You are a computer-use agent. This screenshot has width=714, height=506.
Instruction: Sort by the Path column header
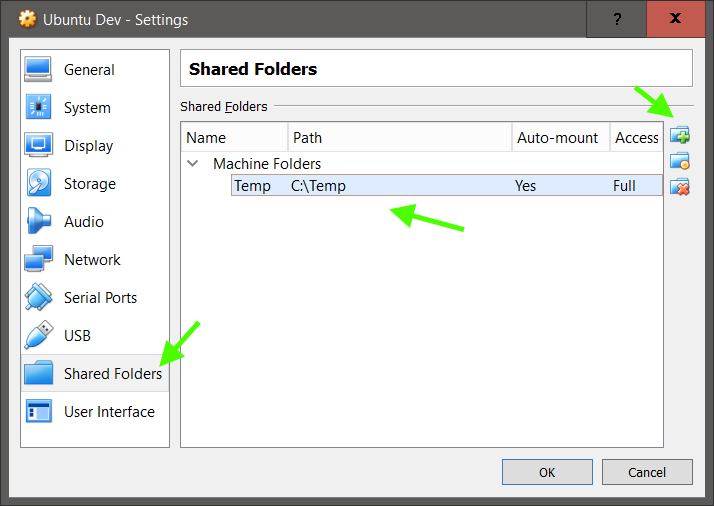coord(400,137)
